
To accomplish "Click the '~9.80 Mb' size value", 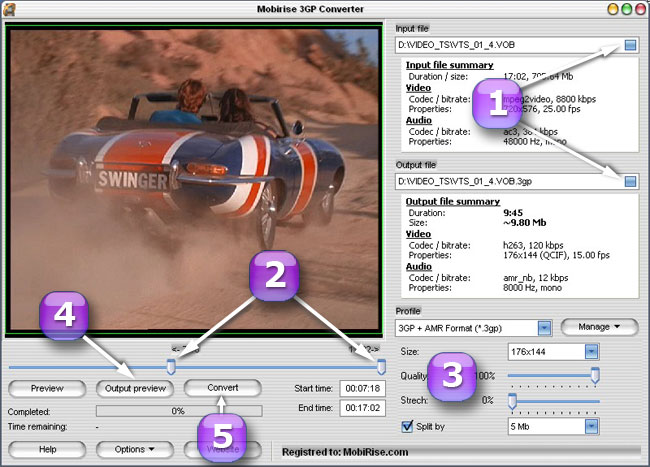I will click(524, 223).
